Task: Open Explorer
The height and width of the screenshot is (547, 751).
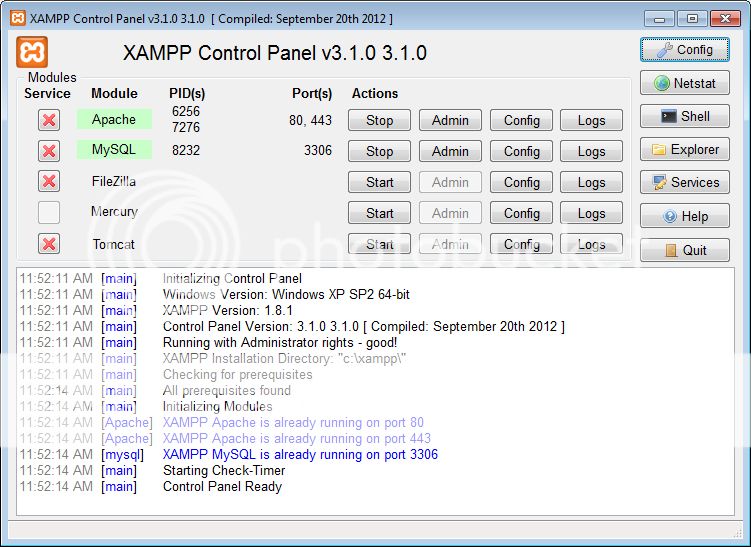Action: pos(684,149)
